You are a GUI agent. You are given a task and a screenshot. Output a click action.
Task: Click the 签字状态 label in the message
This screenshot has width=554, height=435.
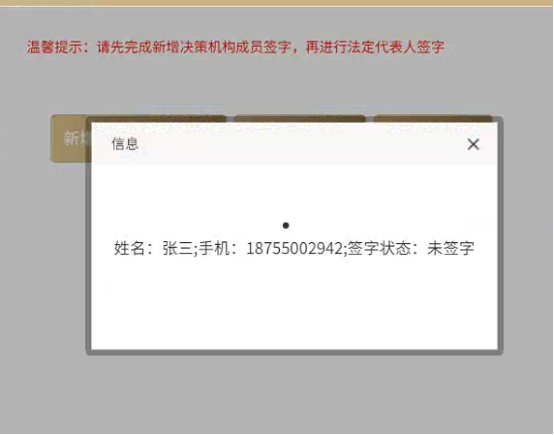coord(379,248)
